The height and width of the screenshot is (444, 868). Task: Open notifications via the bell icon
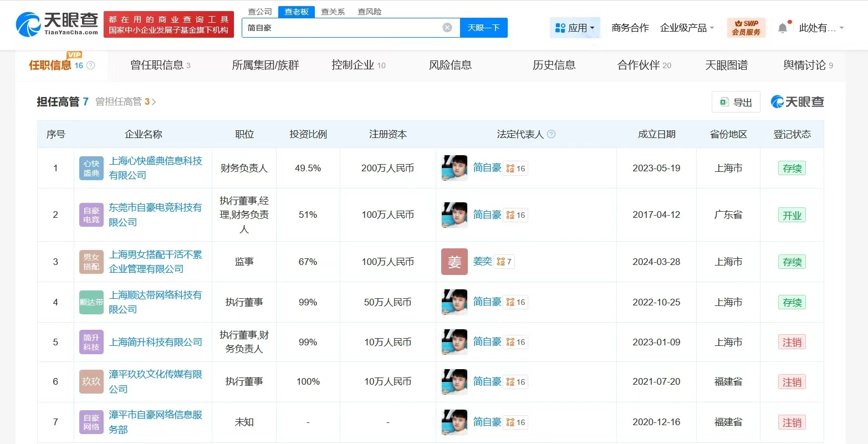783,27
